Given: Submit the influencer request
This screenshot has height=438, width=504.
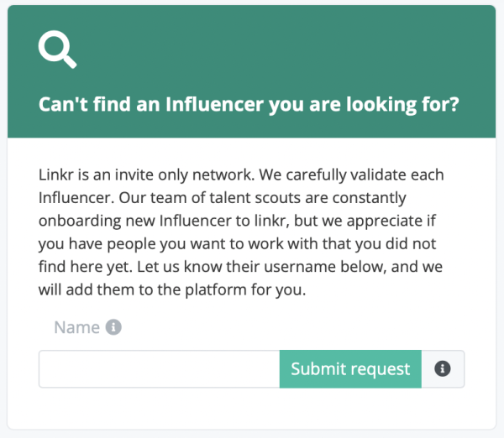Looking at the screenshot, I should [350, 368].
